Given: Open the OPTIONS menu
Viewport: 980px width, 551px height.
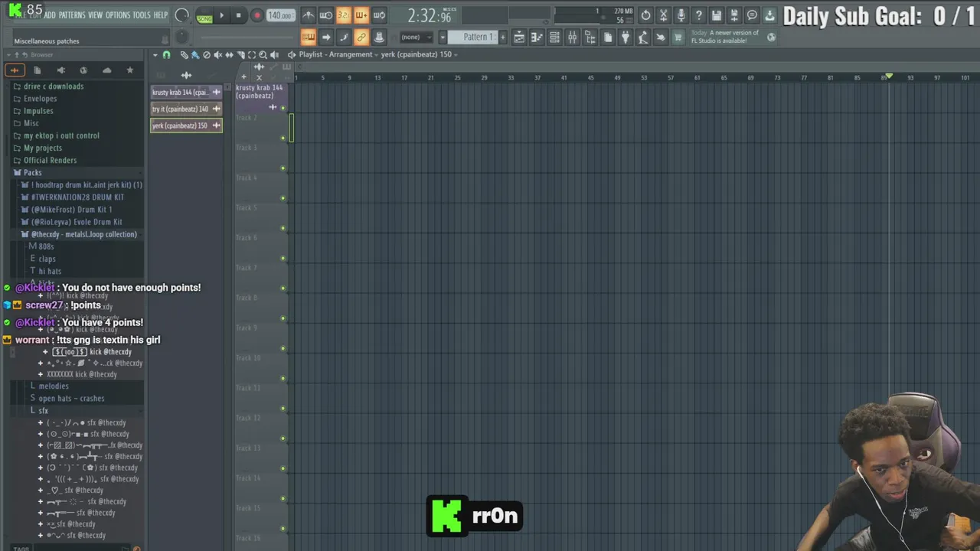Looking at the screenshot, I should (x=118, y=15).
